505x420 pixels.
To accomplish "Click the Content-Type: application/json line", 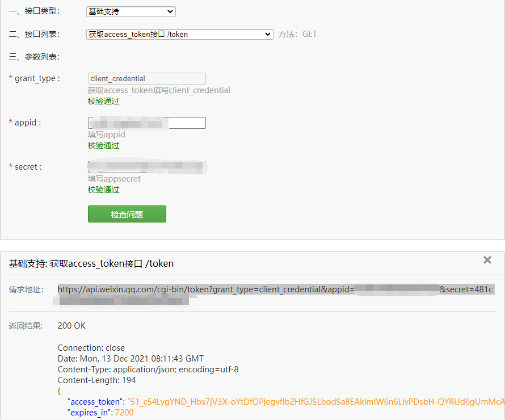I will (148, 369).
